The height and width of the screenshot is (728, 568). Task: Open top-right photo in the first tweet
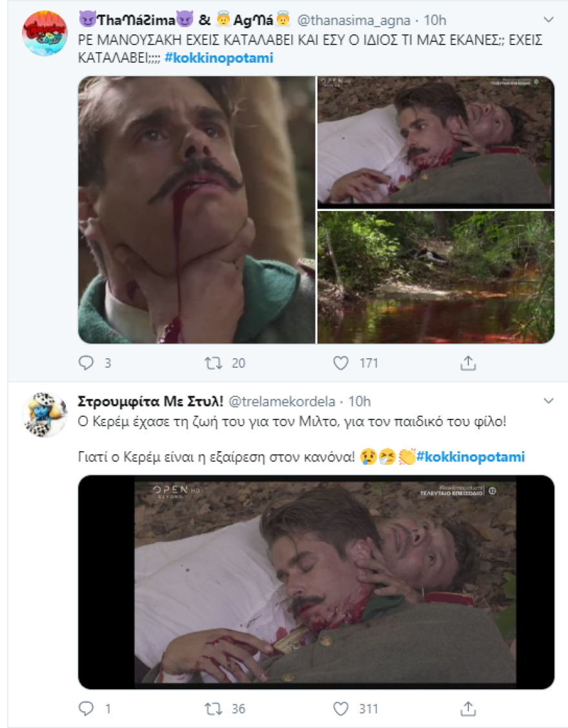[x=436, y=141]
